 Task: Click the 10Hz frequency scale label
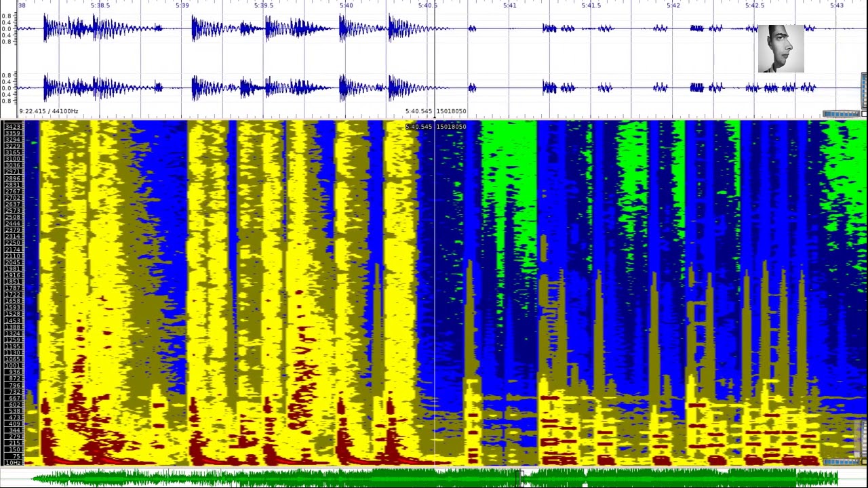pyautogui.click(x=13, y=463)
